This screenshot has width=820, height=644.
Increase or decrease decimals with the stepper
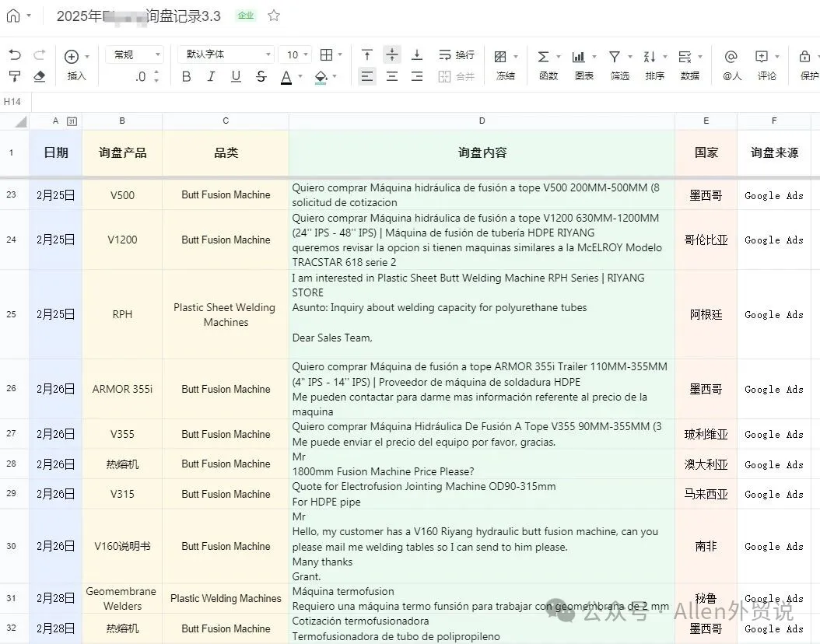(156, 76)
